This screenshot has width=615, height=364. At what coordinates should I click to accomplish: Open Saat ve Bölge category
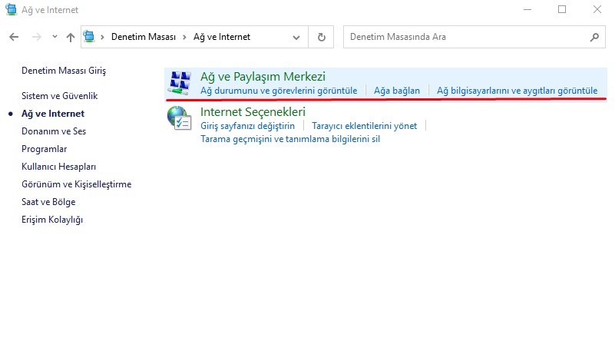pyautogui.click(x=48, y=202)
